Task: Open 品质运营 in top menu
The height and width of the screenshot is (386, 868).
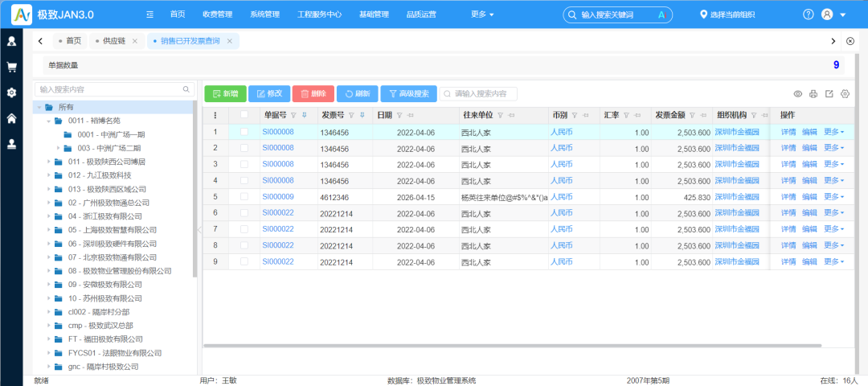Action: click(x=421, y=14)
